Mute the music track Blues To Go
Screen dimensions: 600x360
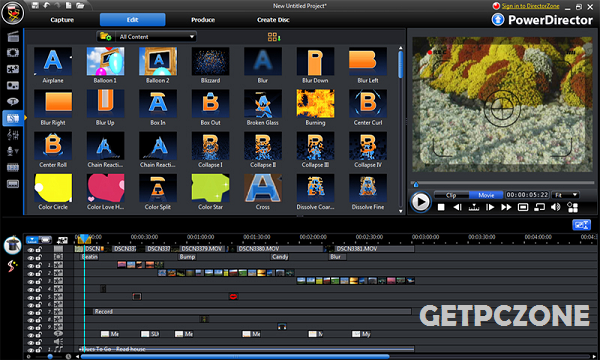pos(31,349)
